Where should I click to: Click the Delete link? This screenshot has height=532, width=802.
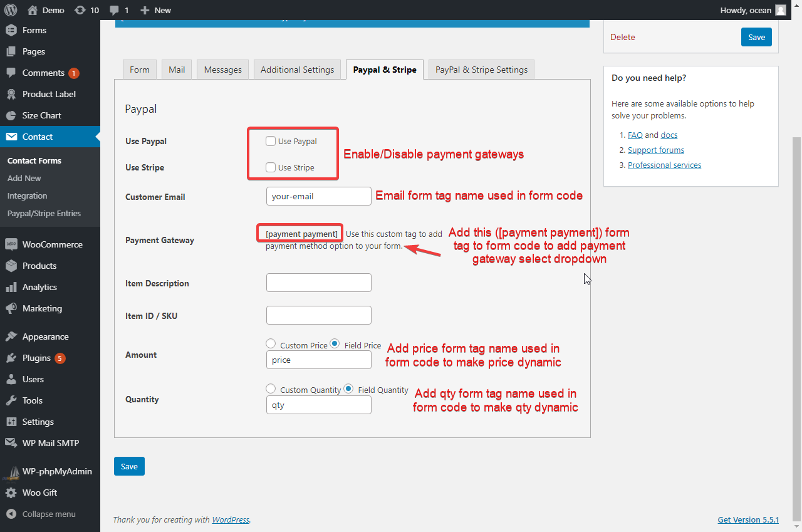623,37
